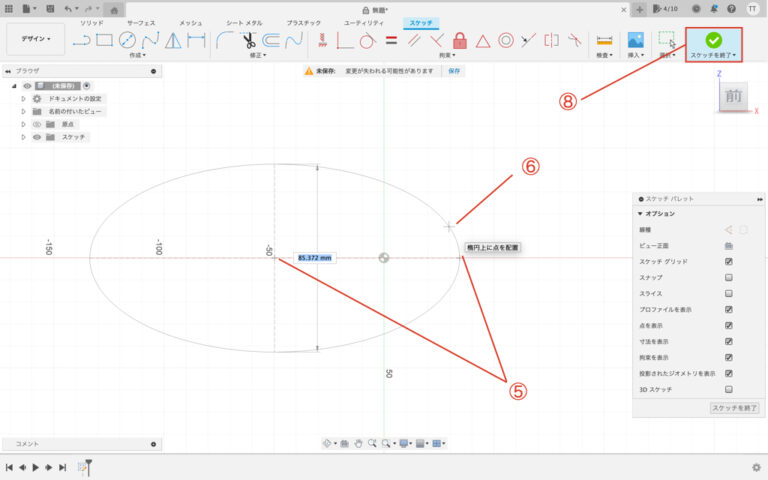Expand the ドキュメントの設定 tree node
Screen dimensions: 768x480
pyautogui.click(x=23, y=99)
